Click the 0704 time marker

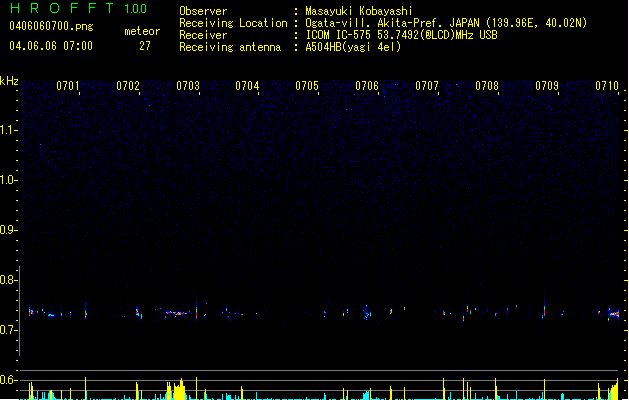[x=247, y=86]
